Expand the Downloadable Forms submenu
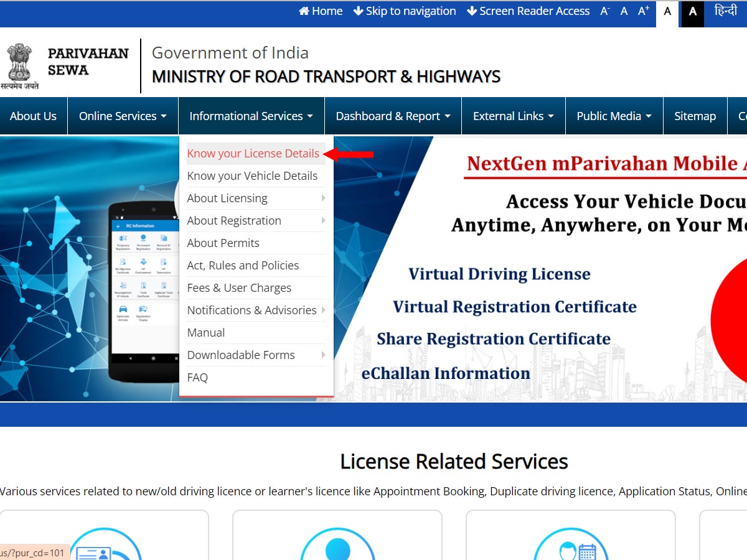 click(x=256, y=355)
